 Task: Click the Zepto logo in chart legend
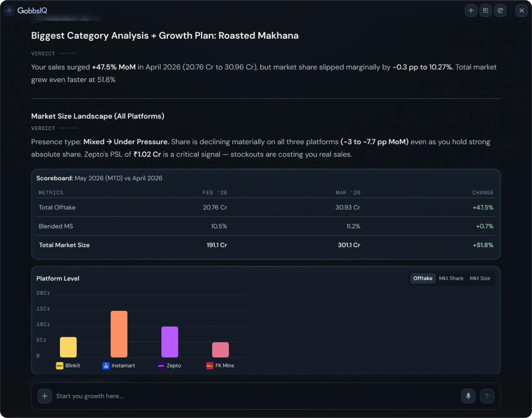[161, 366]
